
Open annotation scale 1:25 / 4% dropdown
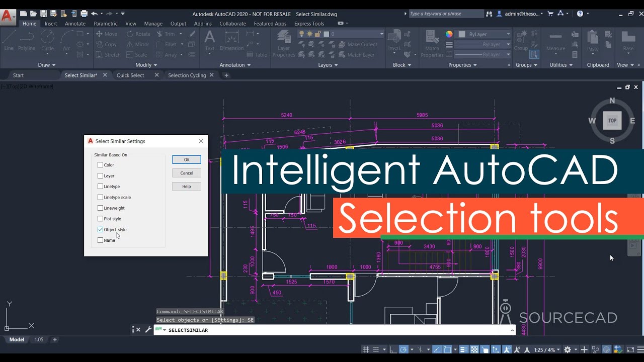(x=547, y=349)
